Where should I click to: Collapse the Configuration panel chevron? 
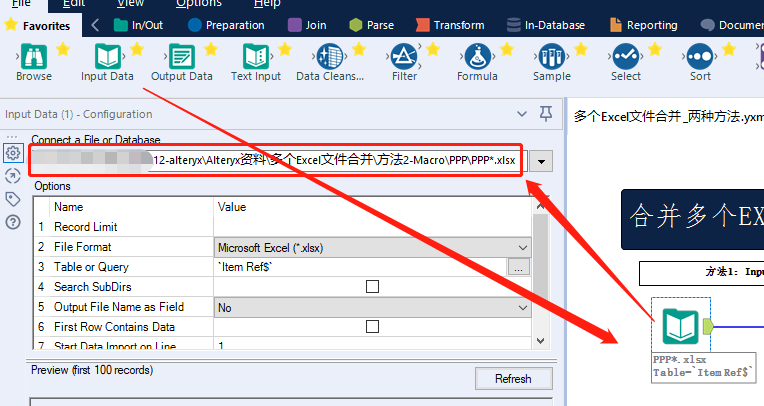[x=522, y=114]
